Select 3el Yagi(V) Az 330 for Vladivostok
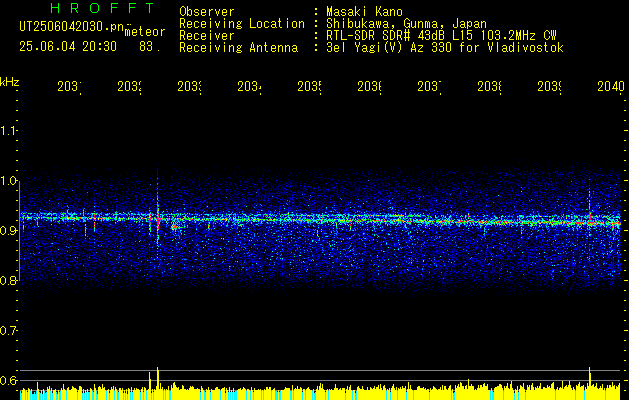629x400 pixels. pyautogui.click(x=445, y=48)
